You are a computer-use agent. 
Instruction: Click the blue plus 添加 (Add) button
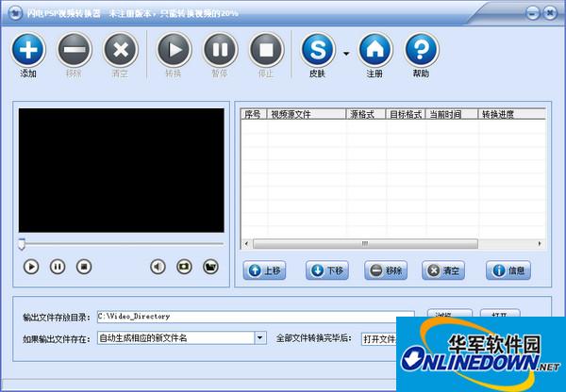coord(28,49)
